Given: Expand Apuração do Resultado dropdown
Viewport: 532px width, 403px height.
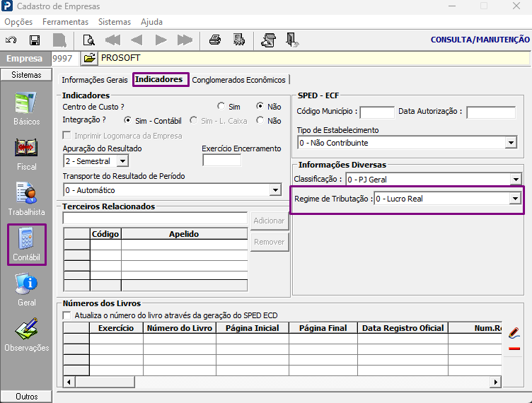Looking at the screenshot, I should click(x=122, y=161).
